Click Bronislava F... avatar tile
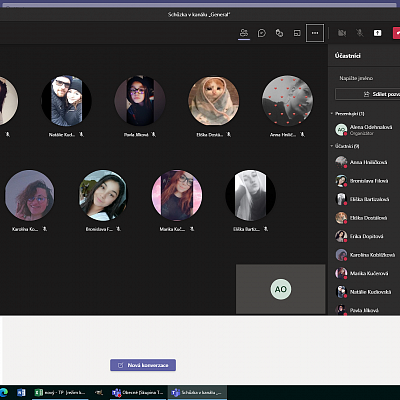Screen dimensions: 400x400 coord(103,195)
